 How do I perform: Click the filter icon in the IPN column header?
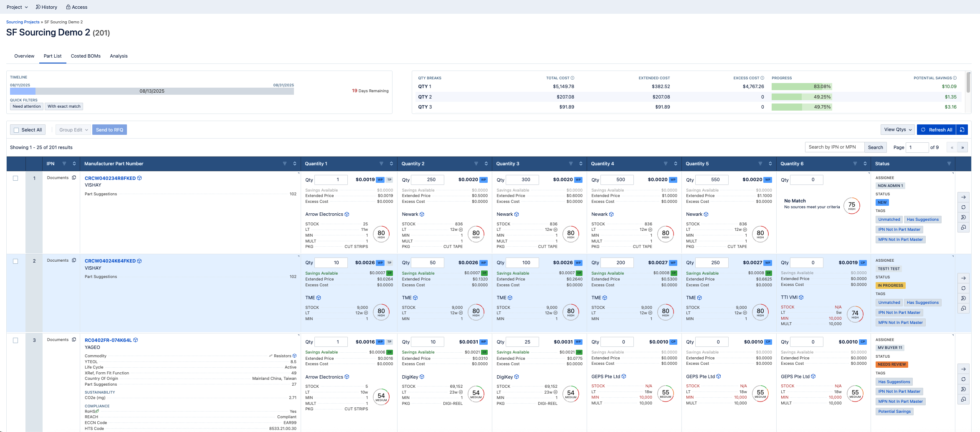pyautogui.click(x=64, y=164)
